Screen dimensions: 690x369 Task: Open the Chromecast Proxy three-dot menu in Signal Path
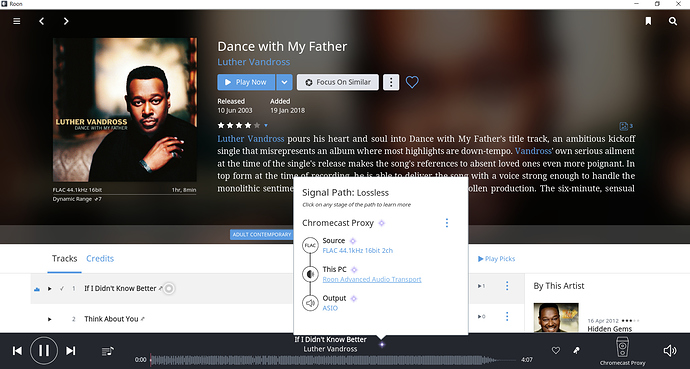pyautogui.click(x=447, y=223)
